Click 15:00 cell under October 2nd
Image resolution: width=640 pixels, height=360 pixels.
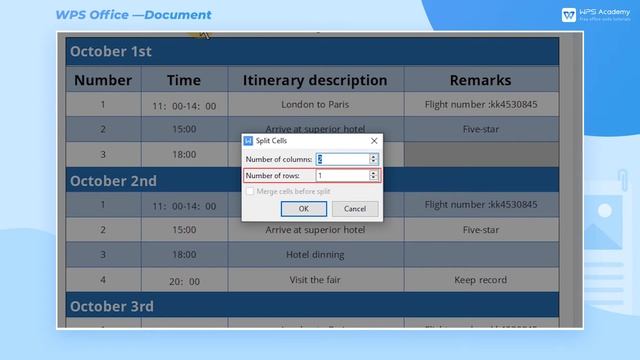tap(184, 230)
